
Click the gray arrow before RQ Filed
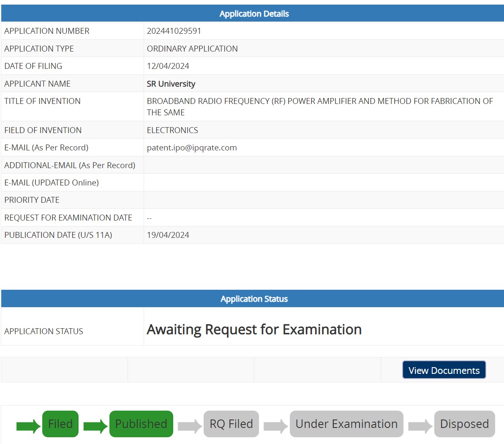(190, 426)
